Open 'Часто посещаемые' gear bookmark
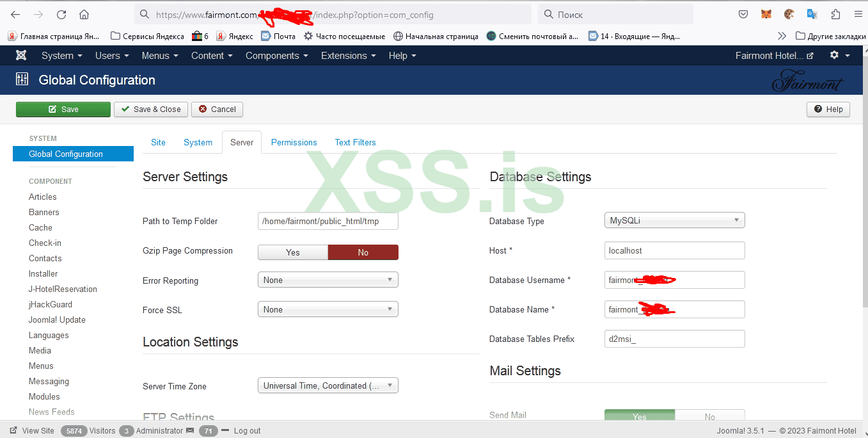The image size is (868, 438). point(344,36)
